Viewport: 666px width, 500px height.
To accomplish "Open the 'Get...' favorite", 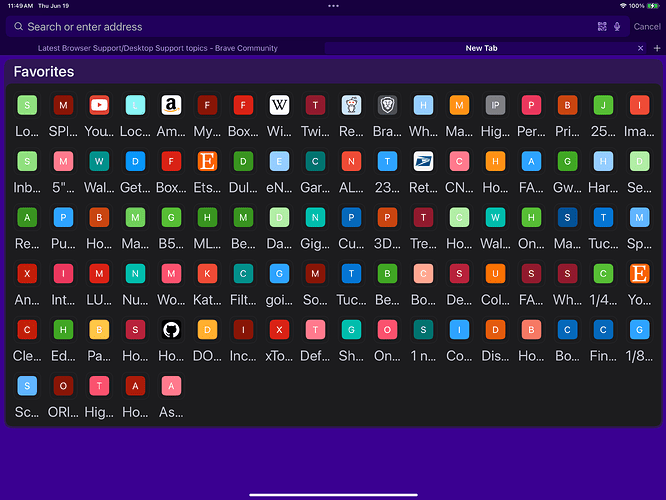I will pyautogui.click(x=135, y=161).
